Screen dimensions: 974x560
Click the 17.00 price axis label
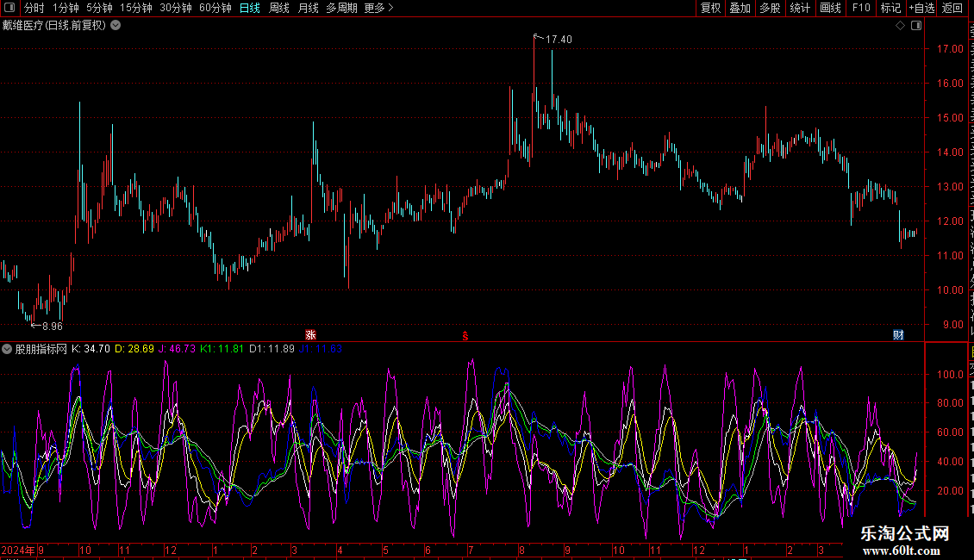[x=951, y=49]
